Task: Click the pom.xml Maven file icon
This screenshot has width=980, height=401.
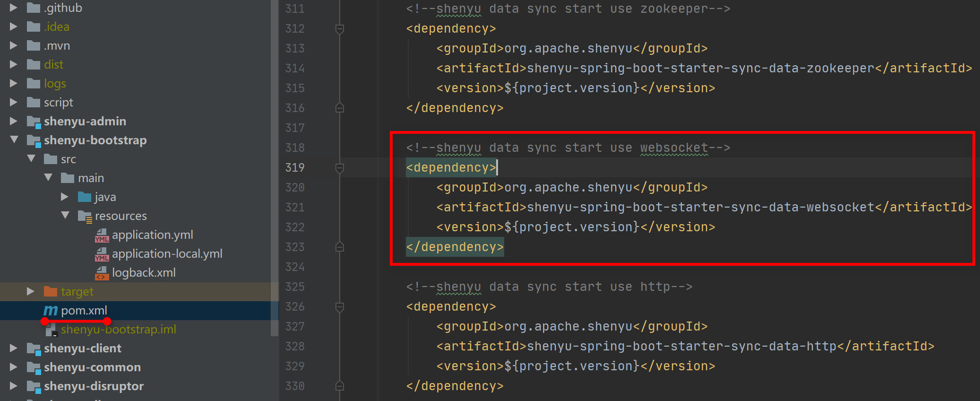Action: tap(50, 311)
